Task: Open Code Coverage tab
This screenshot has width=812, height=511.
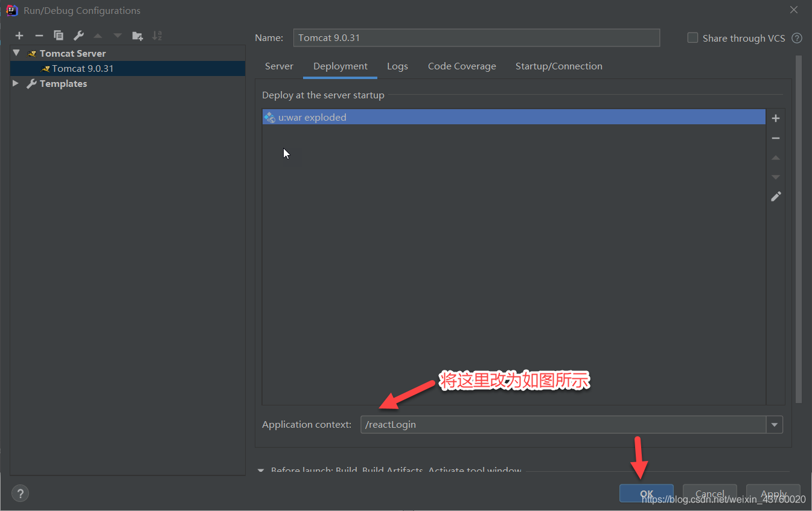Action: (x=462, y=66)
